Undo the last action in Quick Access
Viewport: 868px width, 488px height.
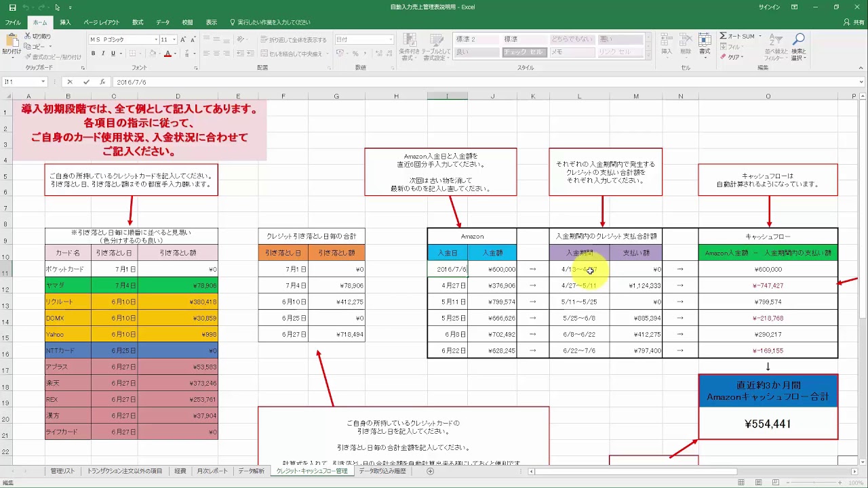[26, 7]
